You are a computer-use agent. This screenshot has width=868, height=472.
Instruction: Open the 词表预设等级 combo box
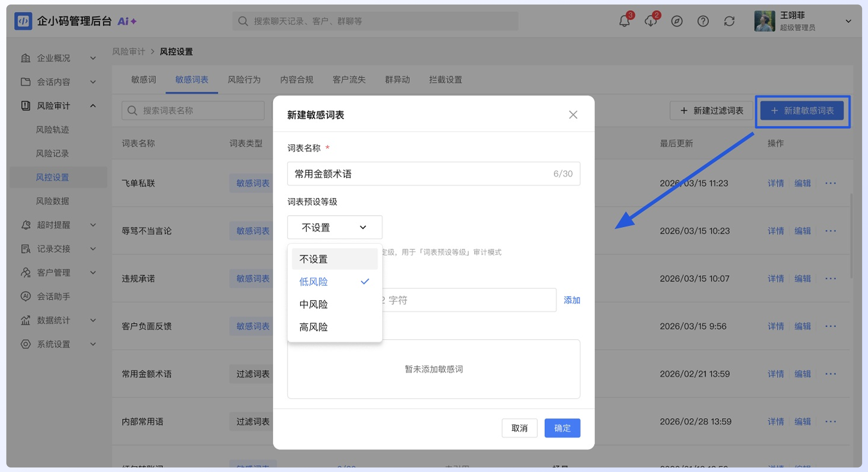point(335,227)
